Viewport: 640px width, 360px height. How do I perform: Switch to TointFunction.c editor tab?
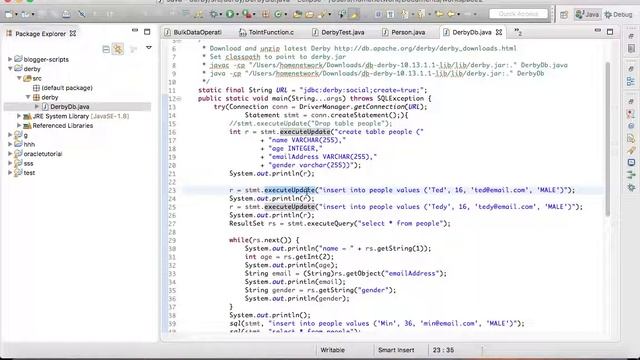267,32
